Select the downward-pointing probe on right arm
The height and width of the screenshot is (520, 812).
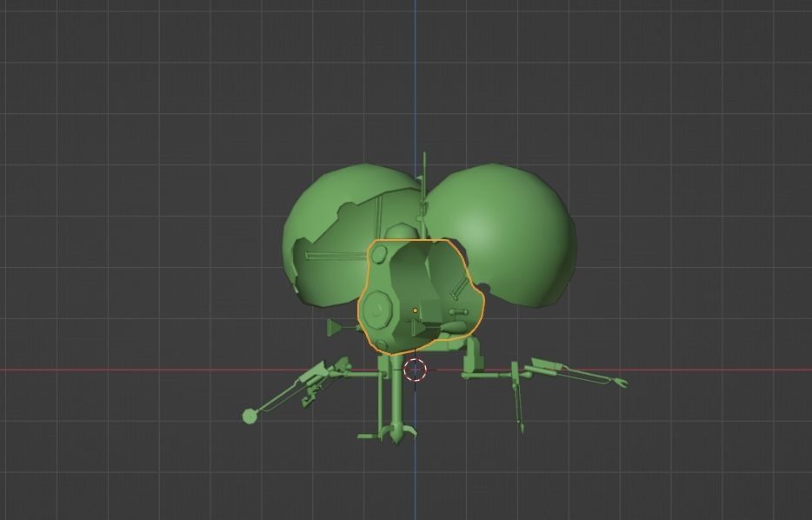(x=518, y=397)
